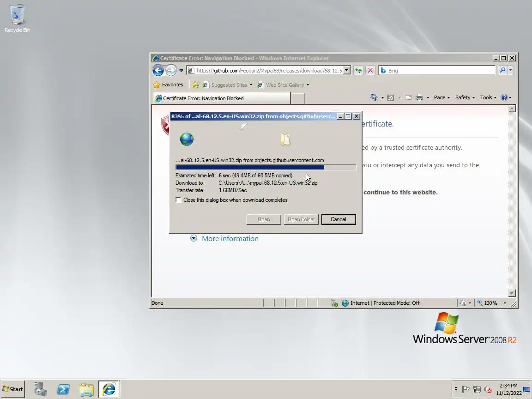Open search provider options dropdown
The image size is (532, 399).
511,71
